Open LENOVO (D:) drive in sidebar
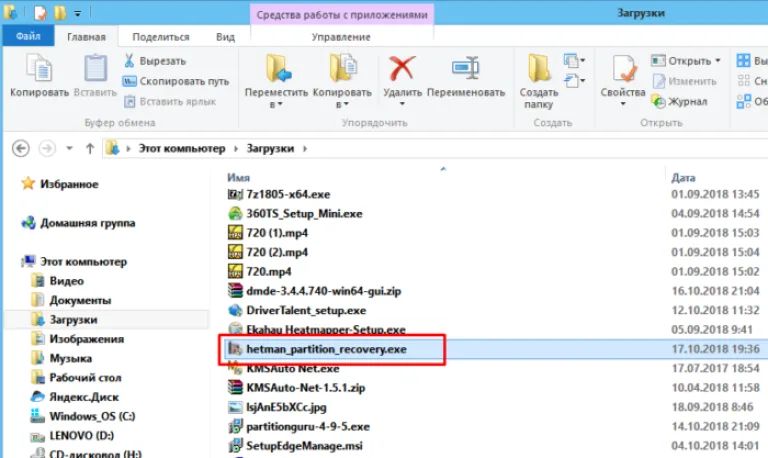 tap(72, 435)
